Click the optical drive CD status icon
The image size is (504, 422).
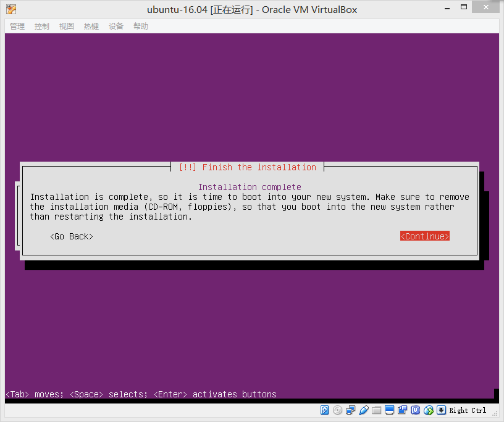click(x=337, y=410)
